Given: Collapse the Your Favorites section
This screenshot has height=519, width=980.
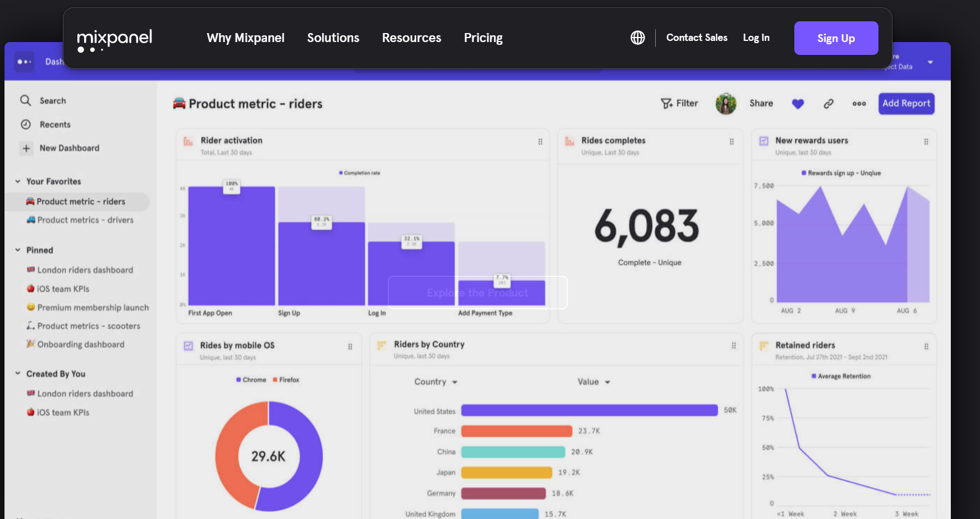Looking at the screenshot, I should pos(18,181).
